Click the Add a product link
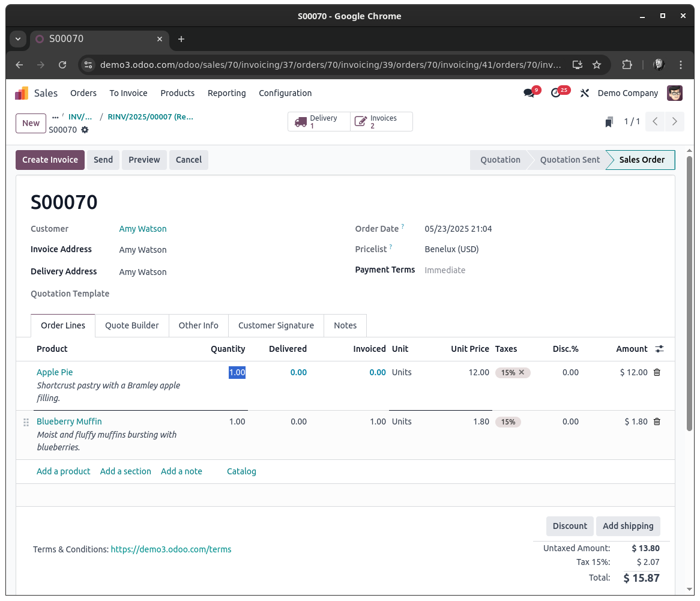 pyautogui.click(x=64, y=471)
